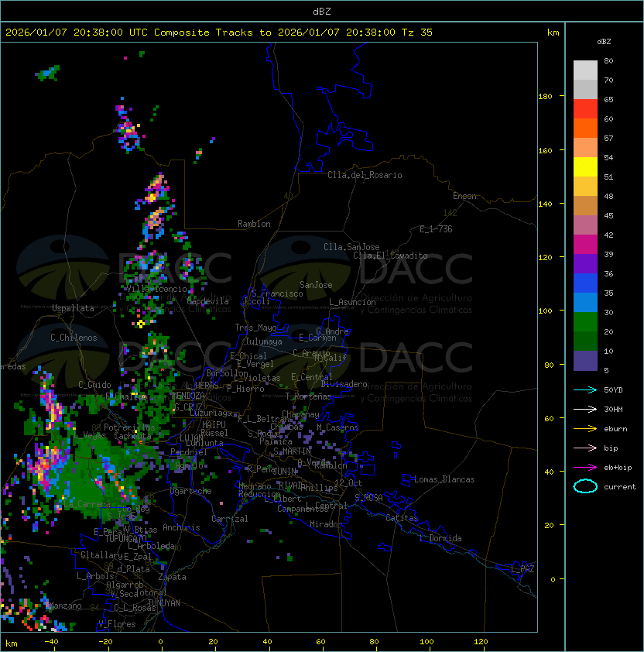Viewport: 644px width, 652px height.
Task: Click the 'C_Guido' map label
Action: coord(94,385)
